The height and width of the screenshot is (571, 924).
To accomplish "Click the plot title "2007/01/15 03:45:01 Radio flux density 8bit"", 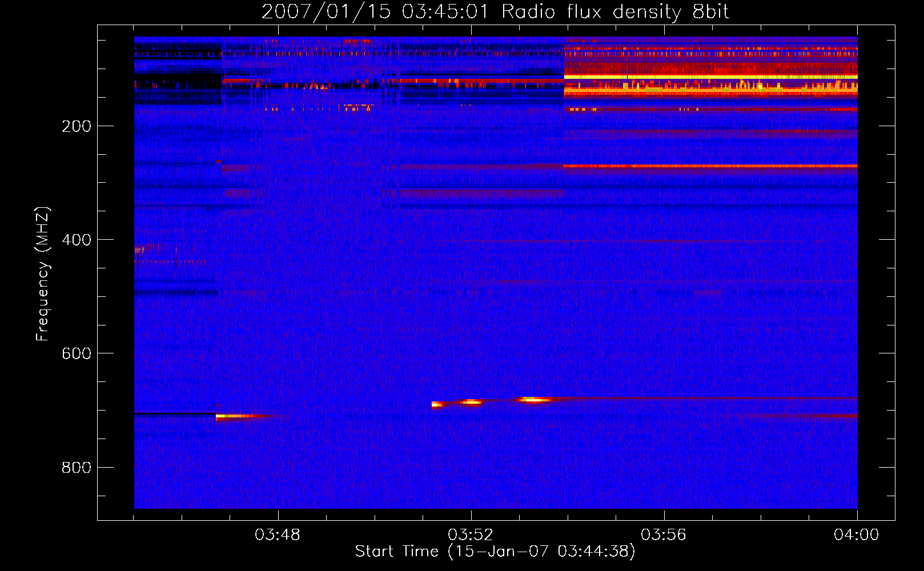I will click(x=496, y=11).
